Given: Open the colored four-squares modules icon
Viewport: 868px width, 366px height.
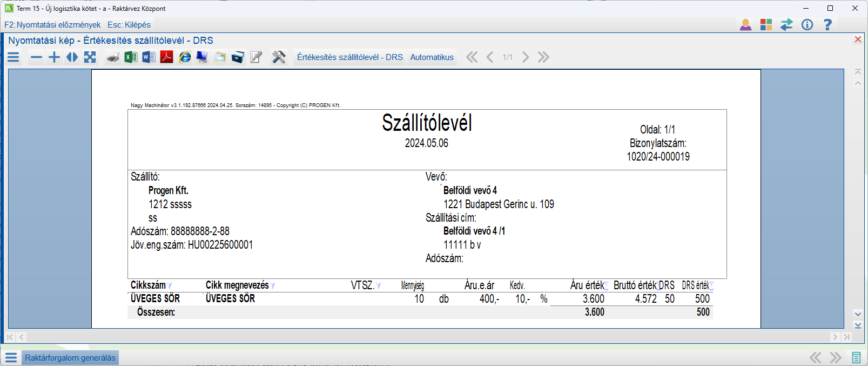Looking at the screenshot, I should pyautogui.click(x=766, y=24).
